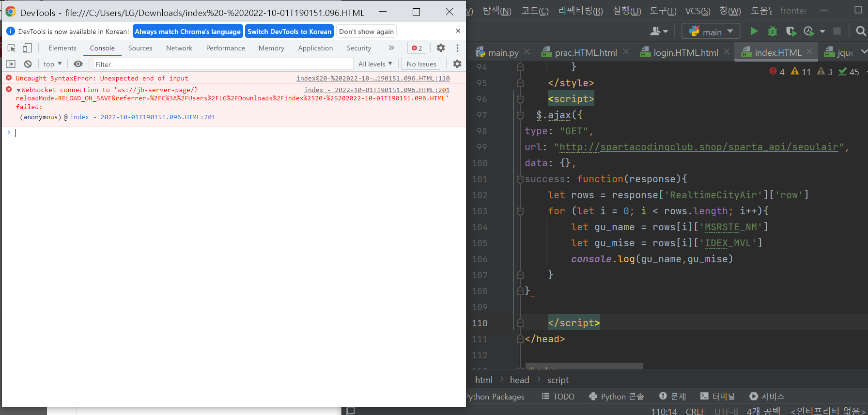The width and height of the screenshot is (868, 415).
Task: Clear the console with the clear icon
Action: pos(28,64)
